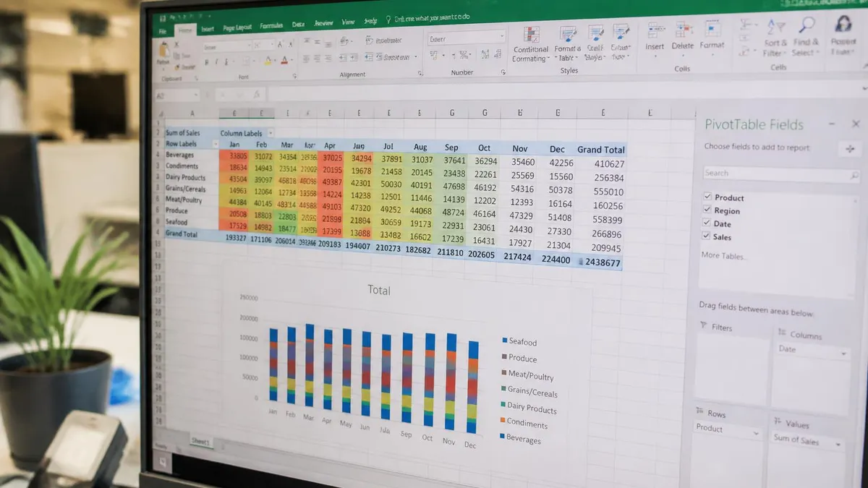The image size is (868, 488).
Task: Open the Conditional Formatting menu
Action: coord(531,44)
